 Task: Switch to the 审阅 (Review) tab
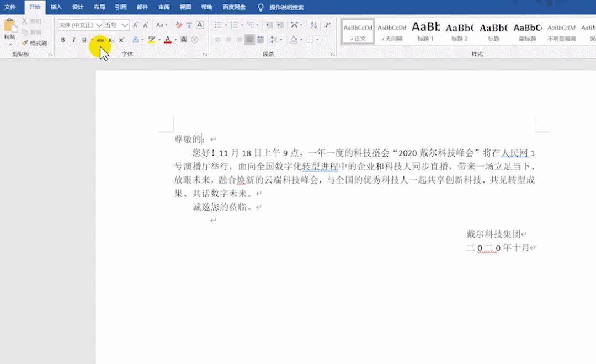click(x=164, y=7)
